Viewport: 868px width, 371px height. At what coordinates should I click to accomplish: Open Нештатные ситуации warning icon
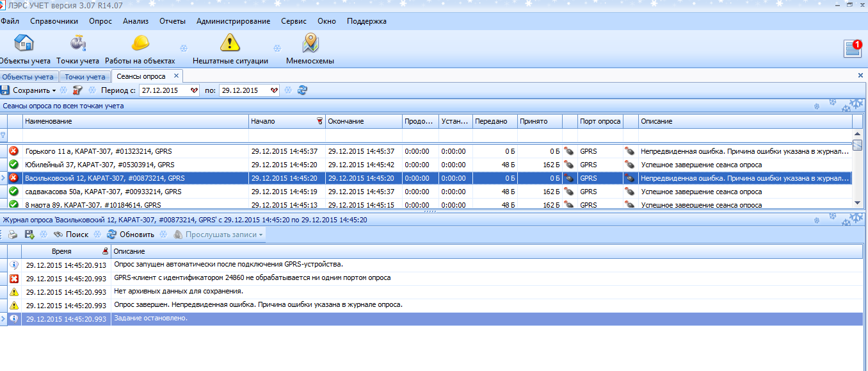pos(230,44)
